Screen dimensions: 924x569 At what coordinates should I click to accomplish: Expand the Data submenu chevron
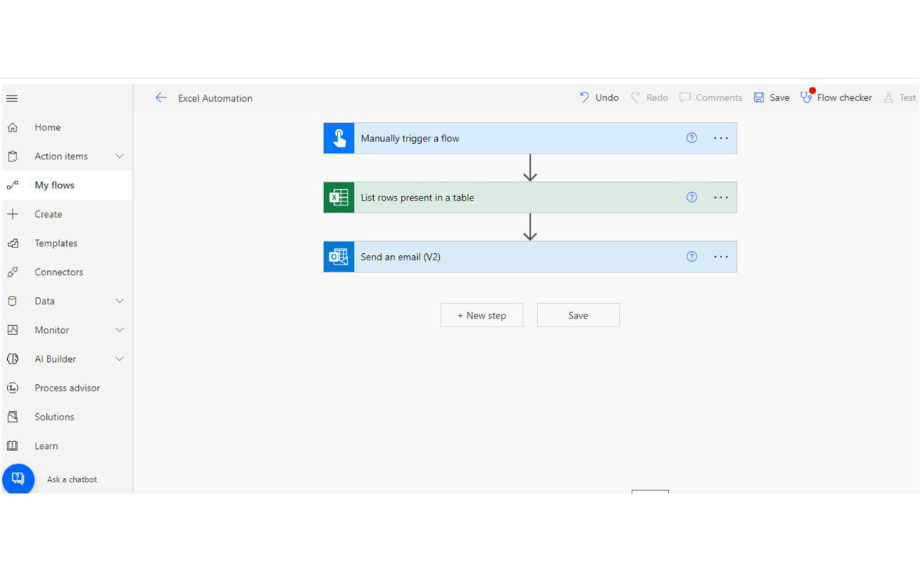(119, 301)
